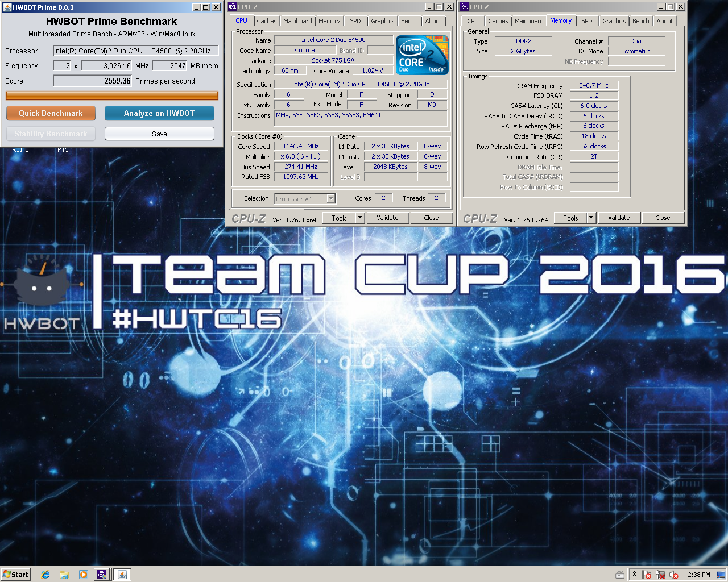Viewport: 728px width, 582px height.
Task: Open Action Center flag in system tray
Action: pos(647,575)
